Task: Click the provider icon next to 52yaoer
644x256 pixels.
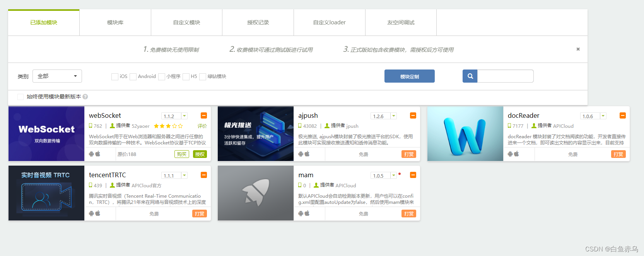Action: coord(112,126)
